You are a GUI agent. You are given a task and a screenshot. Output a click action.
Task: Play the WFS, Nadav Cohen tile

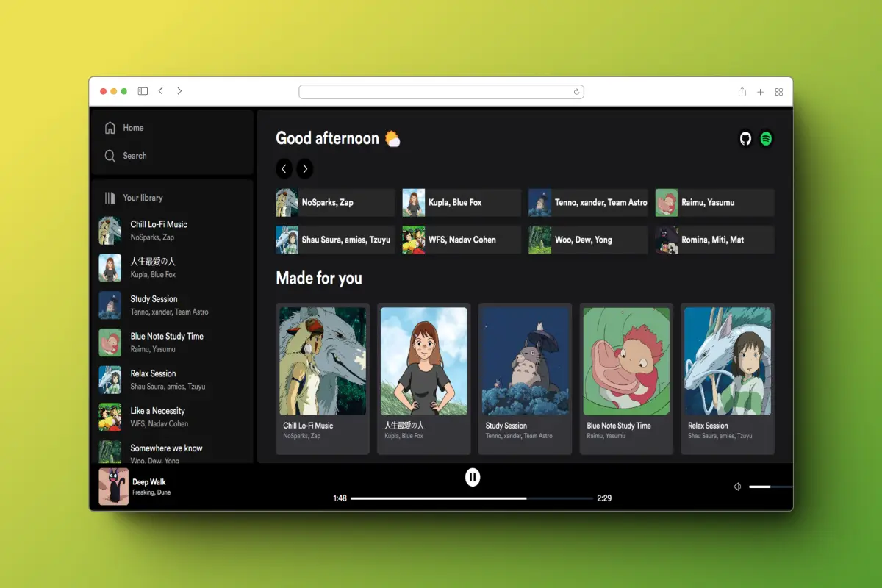coord(462,240)
